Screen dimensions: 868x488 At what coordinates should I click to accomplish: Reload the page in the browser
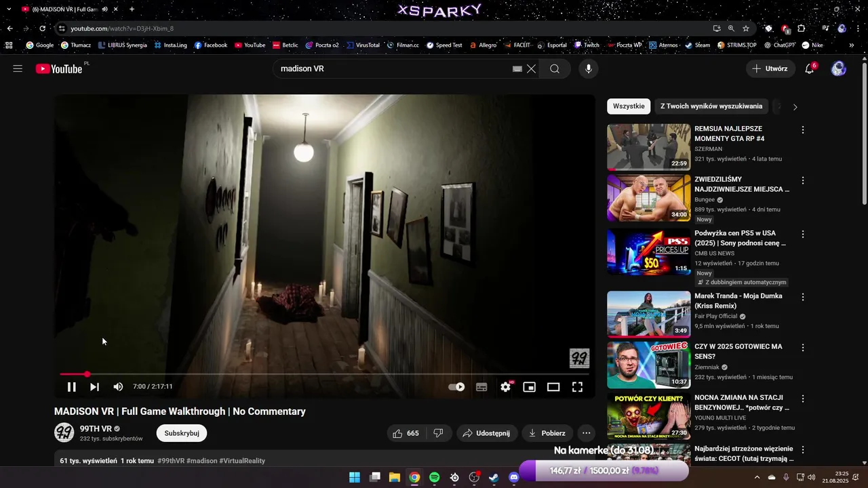tap(42, 28)
